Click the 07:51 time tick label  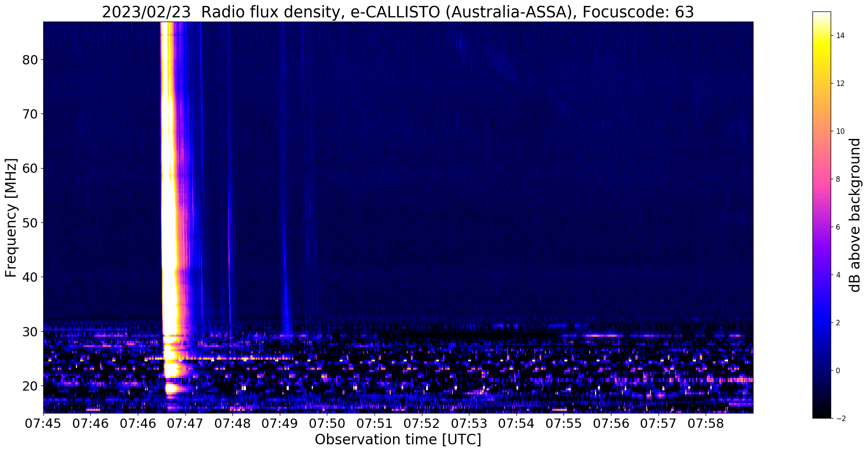pos(374,424)
